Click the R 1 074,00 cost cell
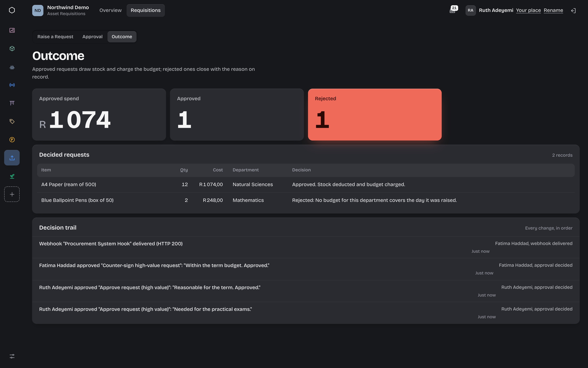Screen dimensions: 588x368 (211, 185)
